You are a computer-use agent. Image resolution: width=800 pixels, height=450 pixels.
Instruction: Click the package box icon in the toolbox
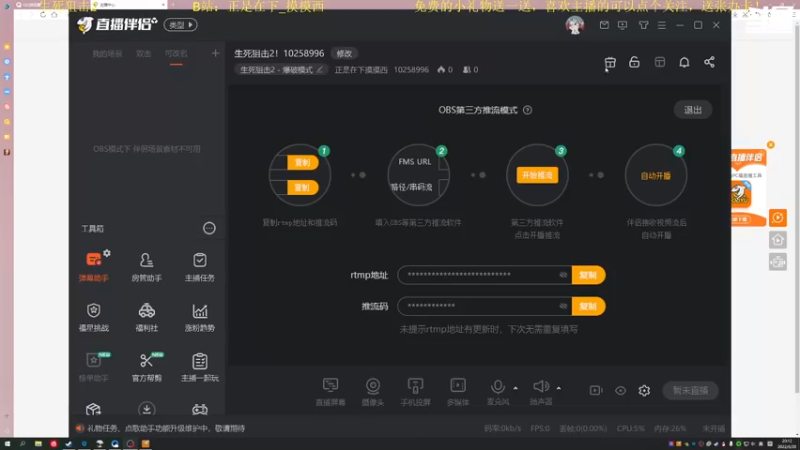93,409
